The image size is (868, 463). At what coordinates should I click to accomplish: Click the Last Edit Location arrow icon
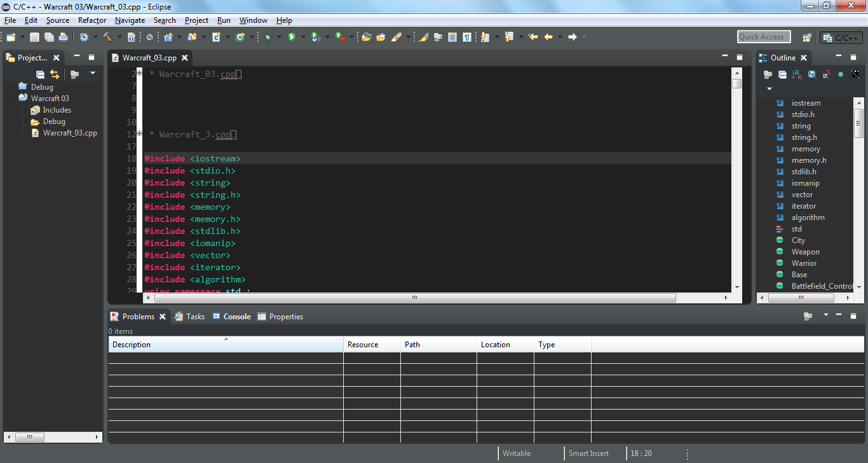coord(534,37)
